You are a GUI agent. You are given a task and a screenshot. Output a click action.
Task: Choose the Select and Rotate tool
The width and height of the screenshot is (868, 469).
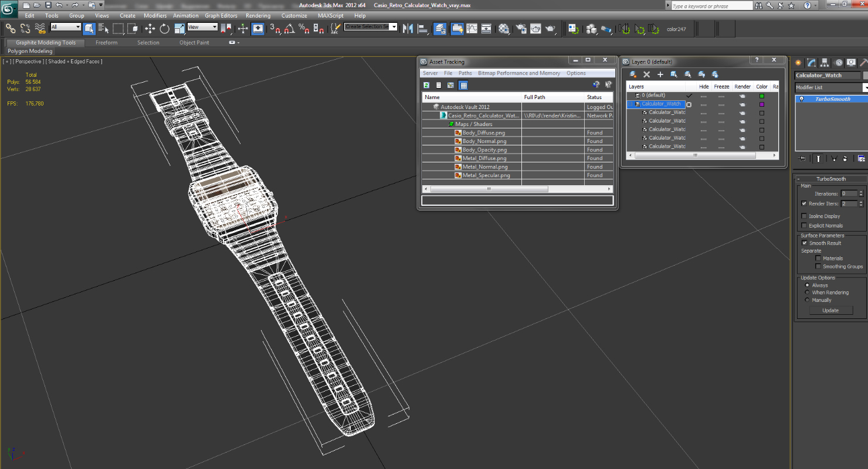pos(165,29)
